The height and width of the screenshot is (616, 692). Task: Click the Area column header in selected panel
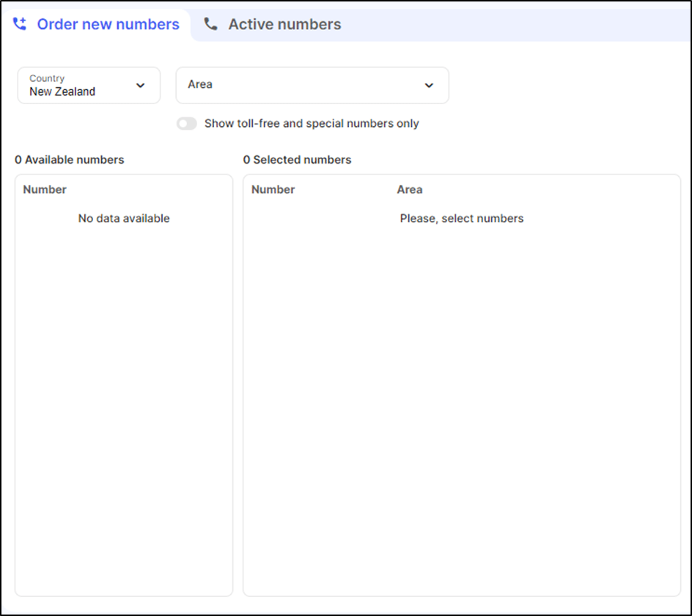point(409,189)
